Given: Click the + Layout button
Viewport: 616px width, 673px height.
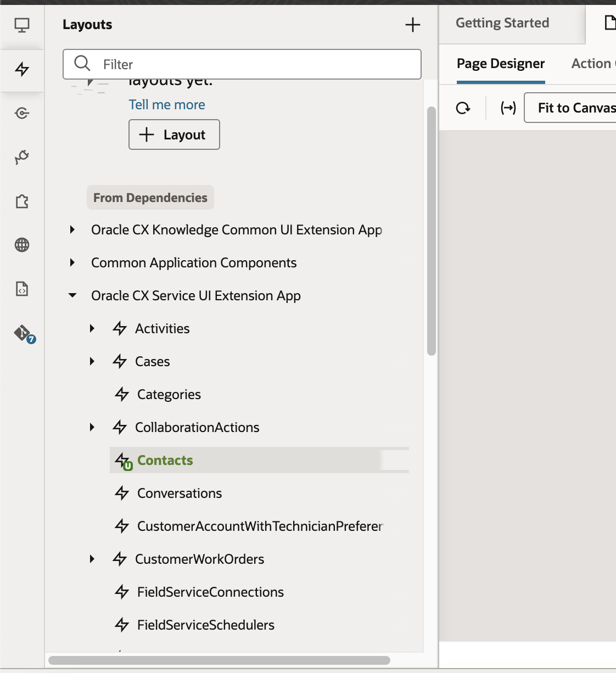Looking at the screenshot, I should pyautogui.click(x=174, y=134).
